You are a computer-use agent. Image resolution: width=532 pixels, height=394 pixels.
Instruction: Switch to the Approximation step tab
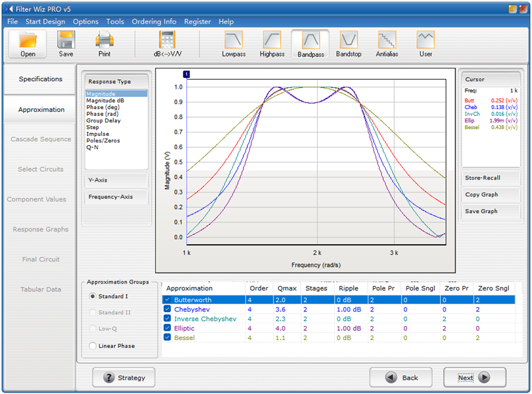(x=40, y=109)
